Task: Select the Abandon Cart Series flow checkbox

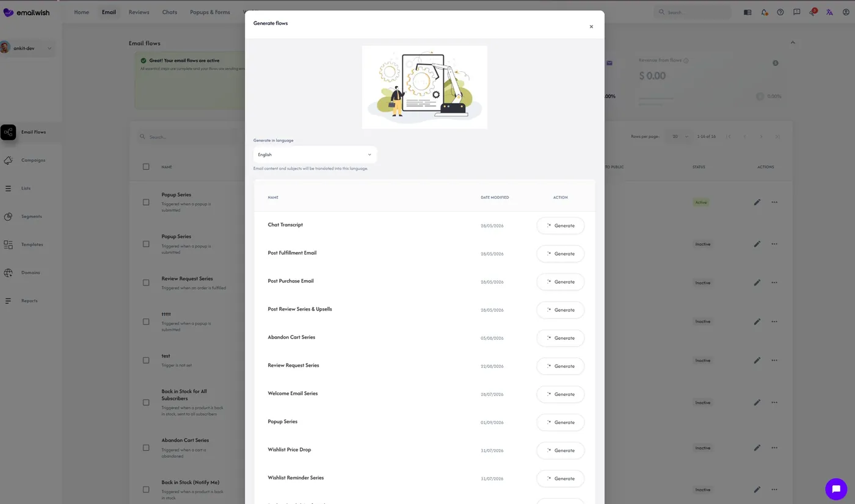Action: (146, 447)
